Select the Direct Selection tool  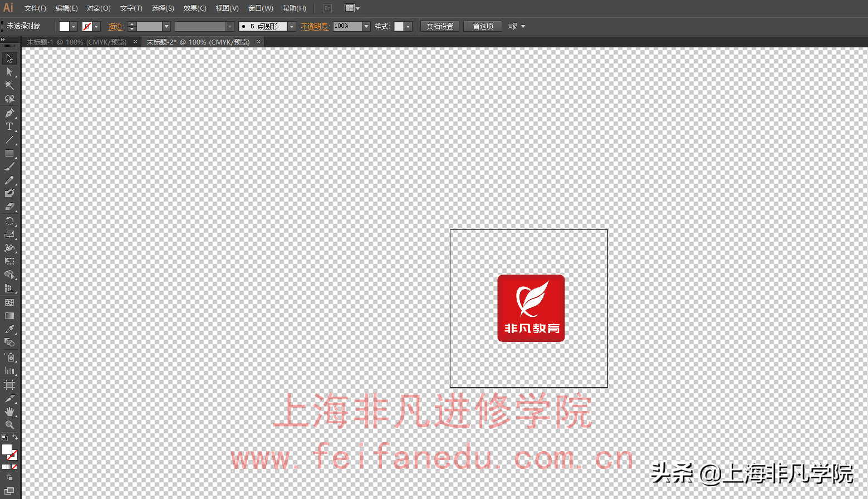tap(9, 71)
